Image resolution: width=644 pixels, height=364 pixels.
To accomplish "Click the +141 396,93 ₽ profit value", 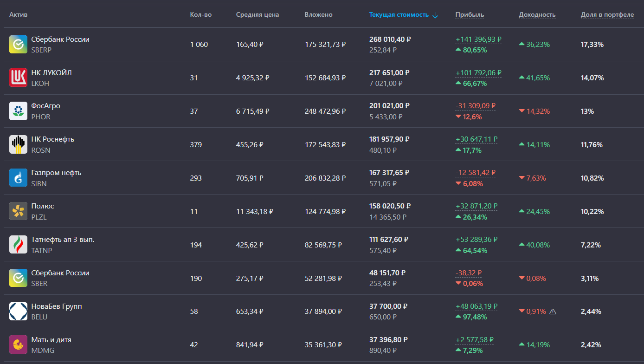I will 478,39.
